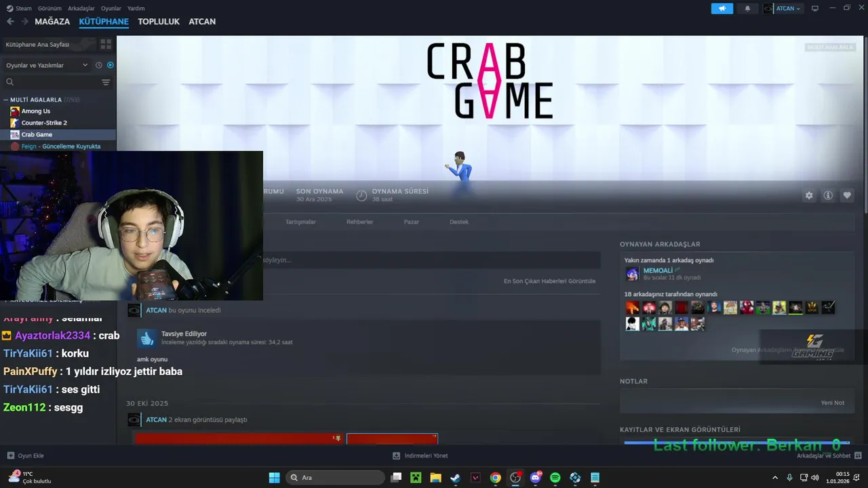The width and height of the screenshot is (868, 488).
Task: Sort by recent activity clock icon
Action: click(98, 65)
